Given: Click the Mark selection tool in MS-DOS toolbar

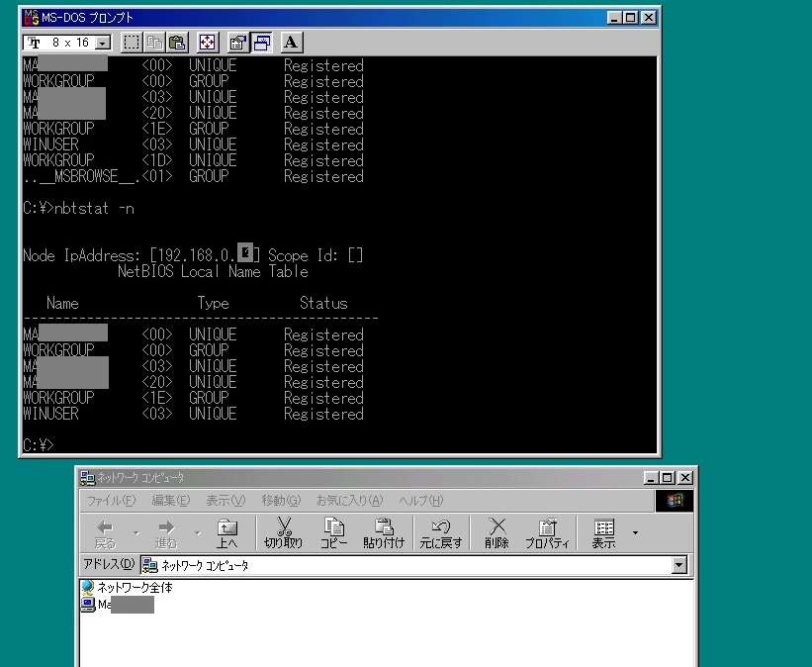Looking at the screenshot, I should click(132, 43).
